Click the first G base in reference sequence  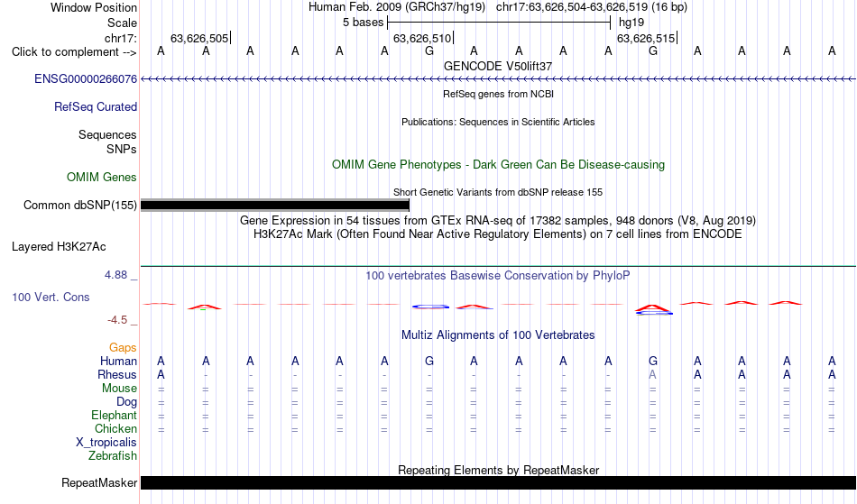point(429,51)
